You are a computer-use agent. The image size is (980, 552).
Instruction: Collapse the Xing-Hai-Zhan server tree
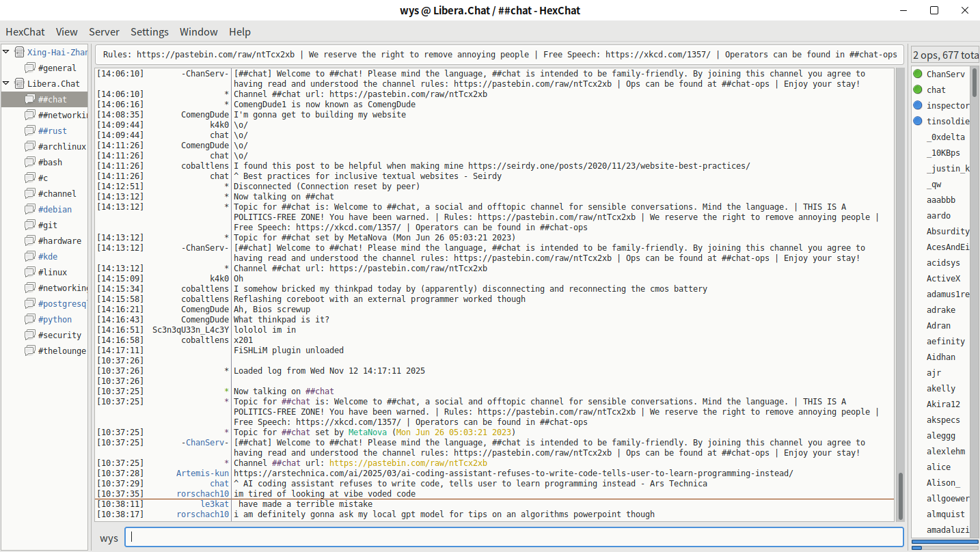(x=6, y=52)
